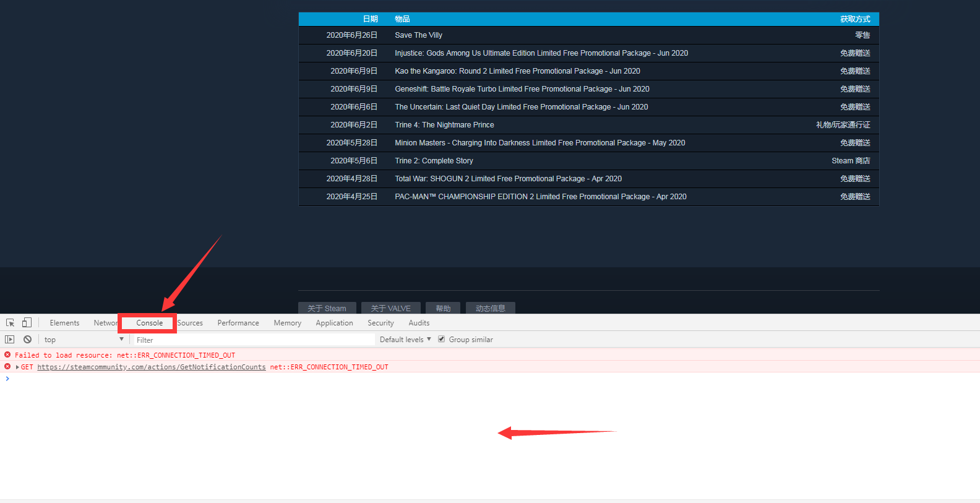Open the Sources tab
The image size is (980, 503).
(x=190, y=323)
